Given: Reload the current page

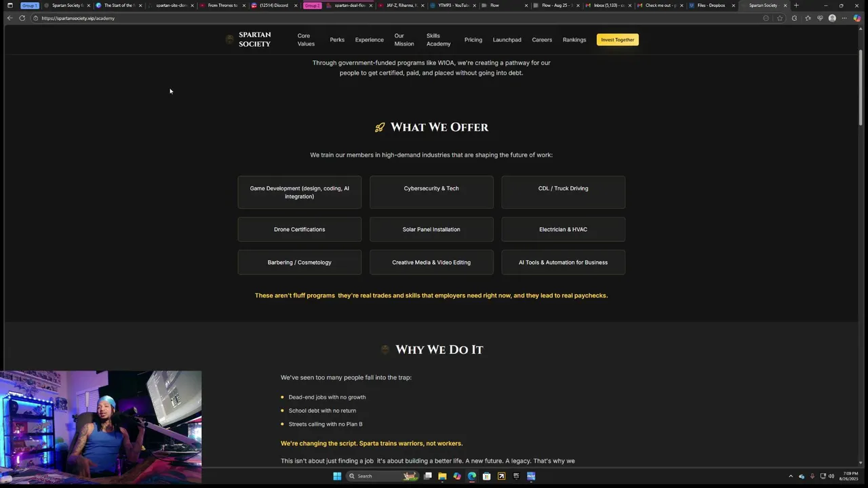Looking at the screenshot, I should coord(22,18).
